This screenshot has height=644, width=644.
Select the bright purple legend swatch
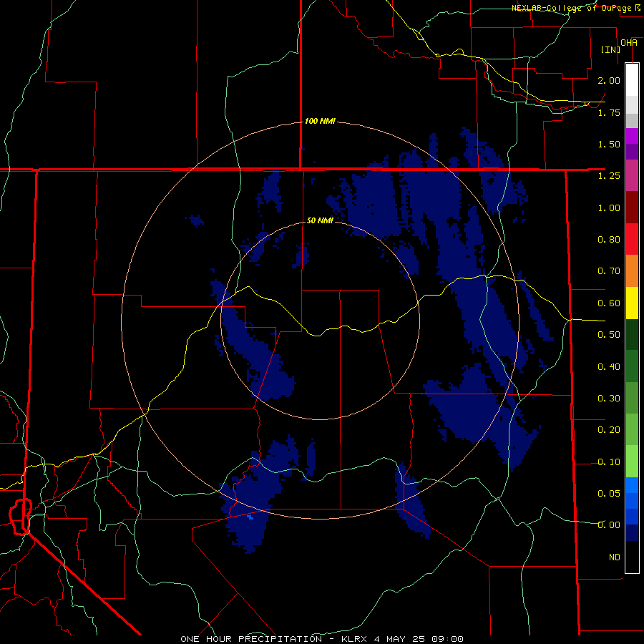tap(632, 136)
